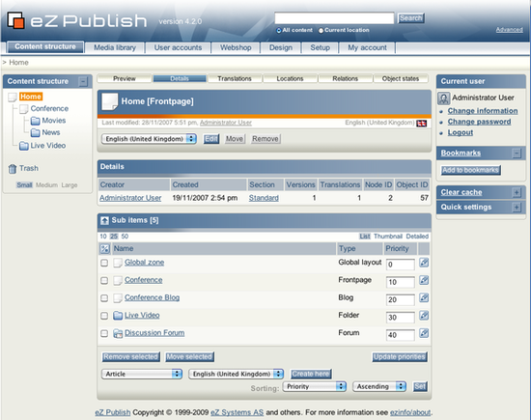
Task: Click the Administrator User avatar icon
Action: click(444, 98)
